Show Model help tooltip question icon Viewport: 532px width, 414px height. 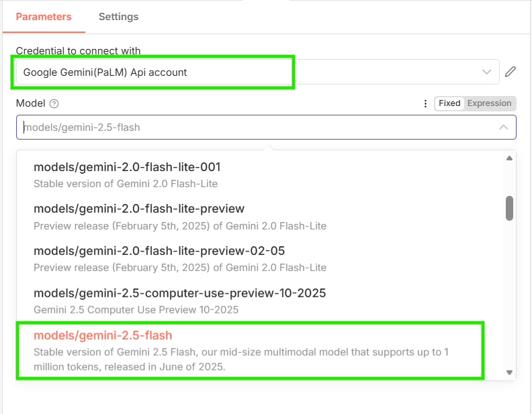click(54, 104)
